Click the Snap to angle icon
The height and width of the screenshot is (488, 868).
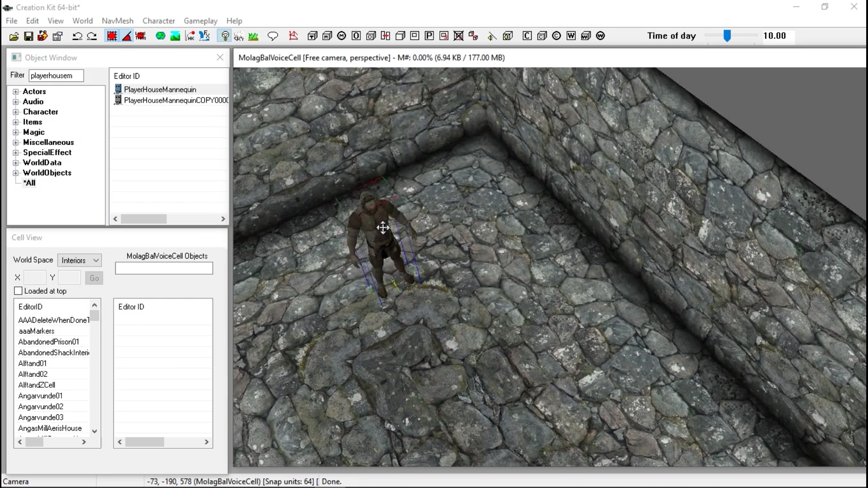[127, 36]
